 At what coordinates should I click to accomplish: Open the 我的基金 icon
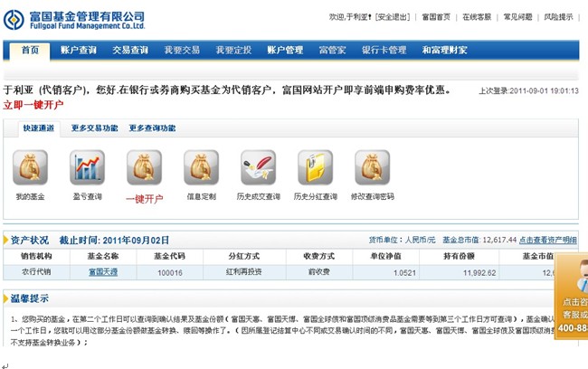(x=30, y=168)
